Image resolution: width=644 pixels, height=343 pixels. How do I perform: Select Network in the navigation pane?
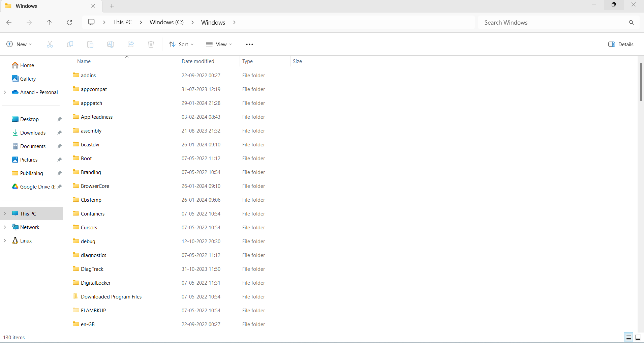tap(30, 227)
